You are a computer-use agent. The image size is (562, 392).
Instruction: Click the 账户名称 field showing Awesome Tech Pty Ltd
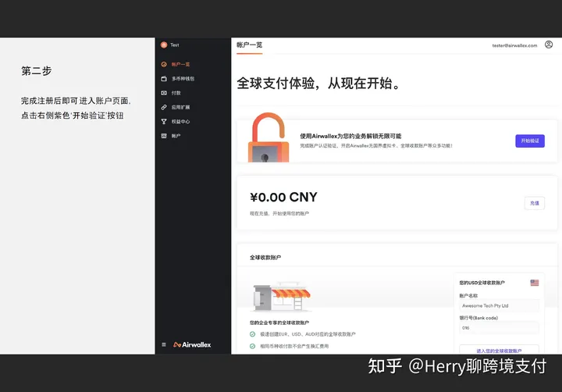point(499,305)
